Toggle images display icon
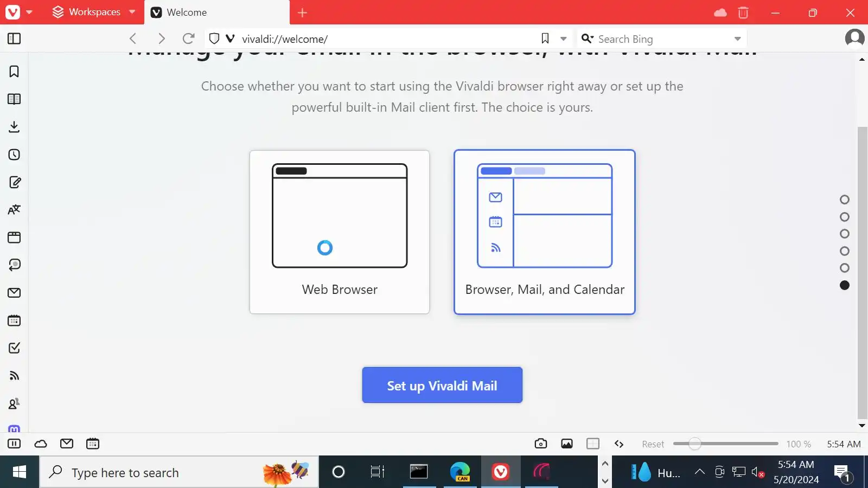 click(567, 444)
